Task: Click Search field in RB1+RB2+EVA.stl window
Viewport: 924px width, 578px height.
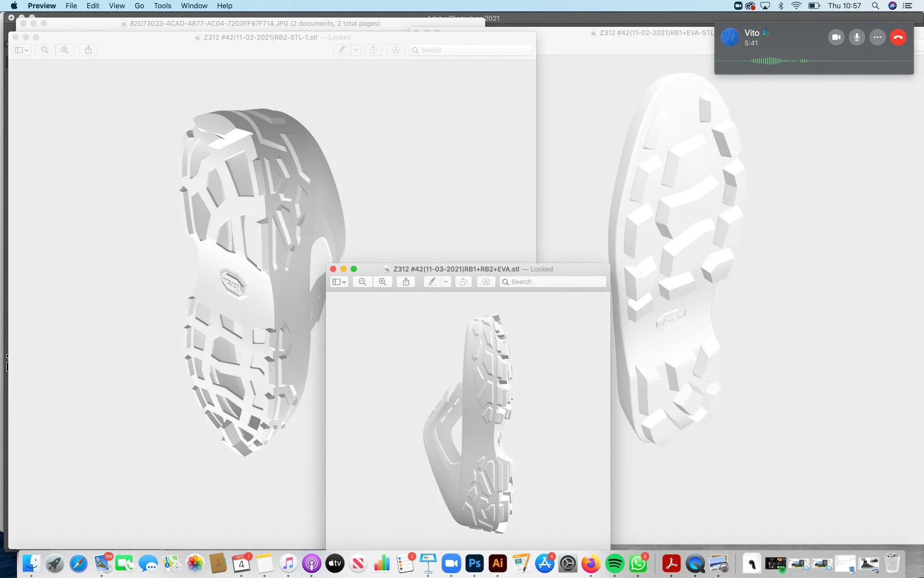Action: click(x=553, y=282)
